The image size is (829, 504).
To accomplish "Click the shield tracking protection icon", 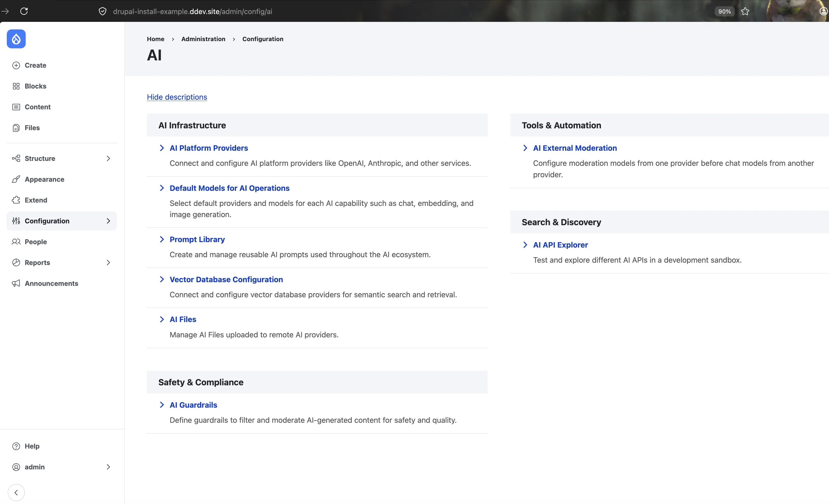I will tap(103, 11).
